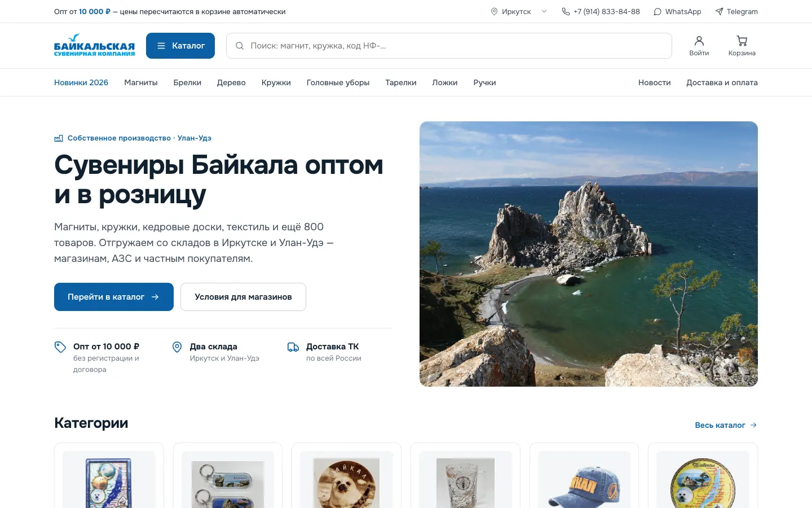Viewport: 812px width, 508px height.
Task: Open the Дерево category menu
Action: [231, 82]
